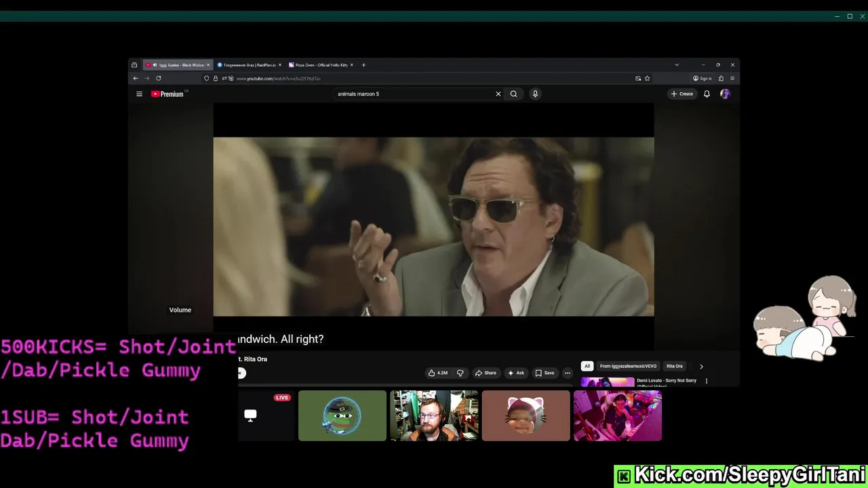The image size is (868, 488).
Task: Sign in to the browser account
Action: click(702, 79)
